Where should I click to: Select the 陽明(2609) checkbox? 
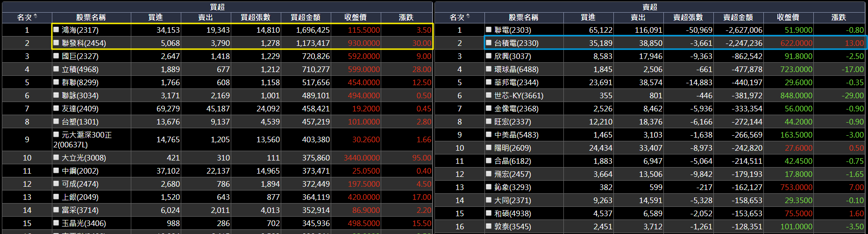[x=489, y=147]
